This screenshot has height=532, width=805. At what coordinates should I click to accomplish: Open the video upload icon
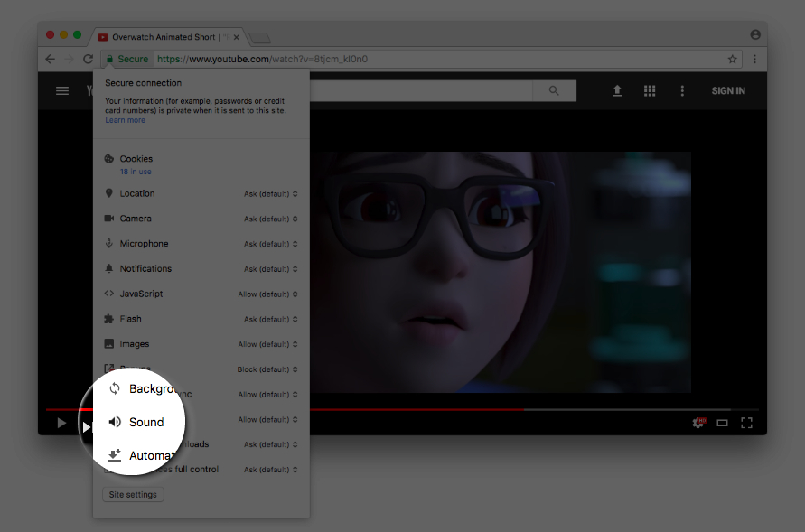coord(617,90)
